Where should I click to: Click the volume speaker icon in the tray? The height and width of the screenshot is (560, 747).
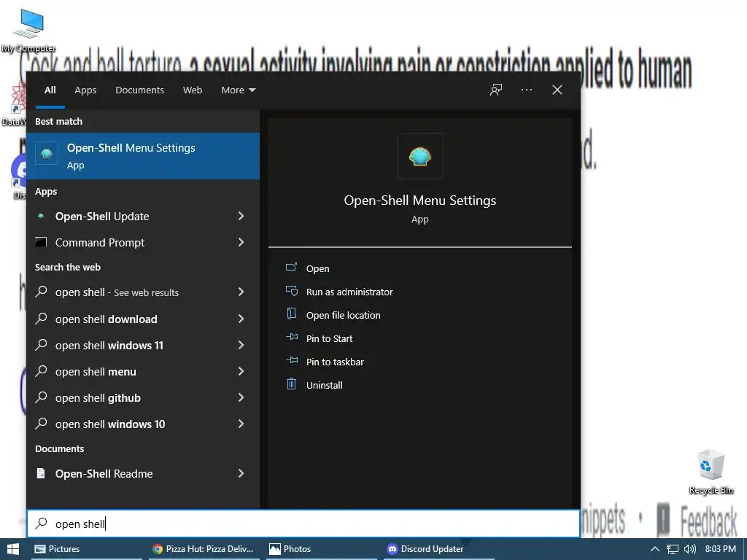690,549
